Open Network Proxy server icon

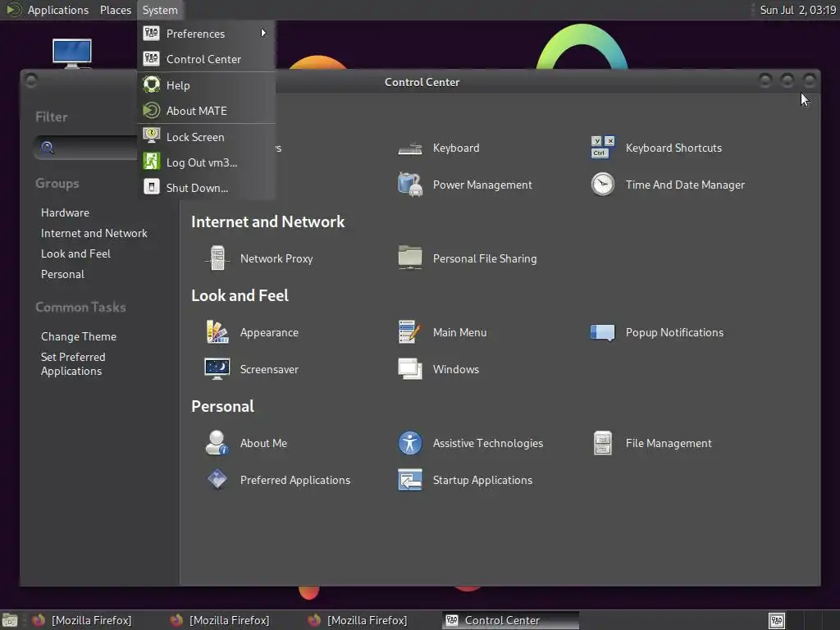pos(217,258)
